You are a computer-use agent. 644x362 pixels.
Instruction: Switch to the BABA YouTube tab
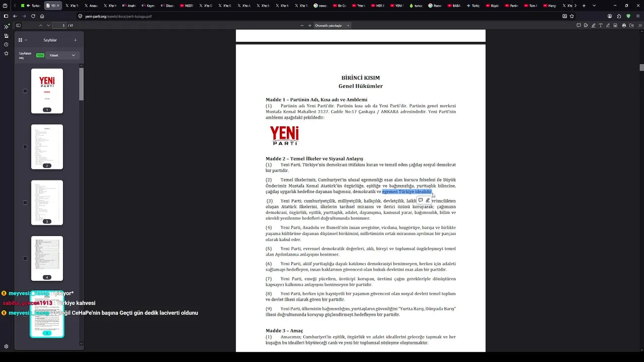coord(454,6)
